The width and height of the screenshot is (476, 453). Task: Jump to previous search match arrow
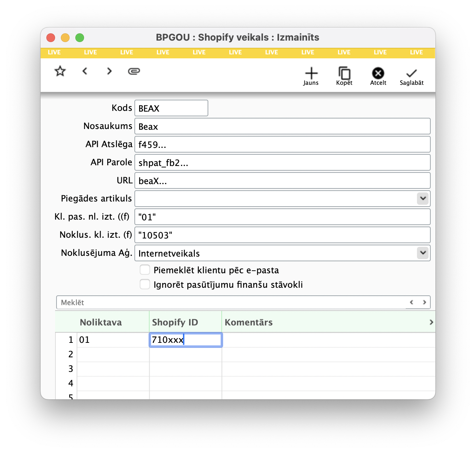tap(412, 302)
